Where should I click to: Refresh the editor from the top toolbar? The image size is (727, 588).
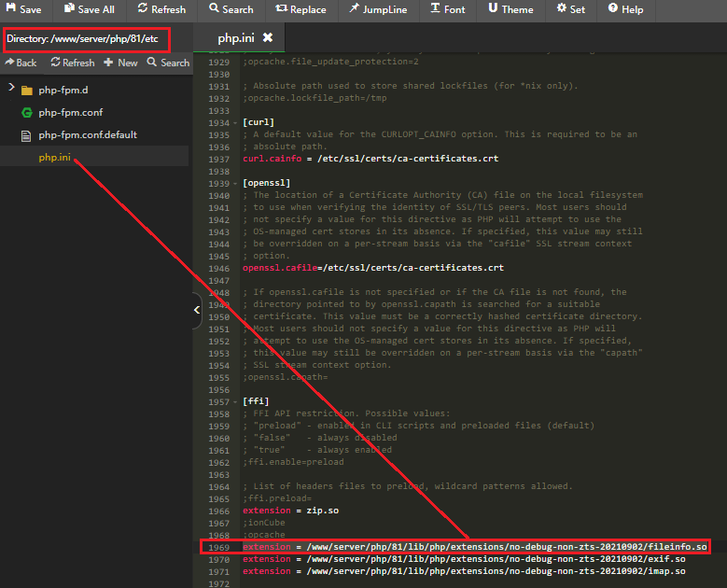click(161, 9)
